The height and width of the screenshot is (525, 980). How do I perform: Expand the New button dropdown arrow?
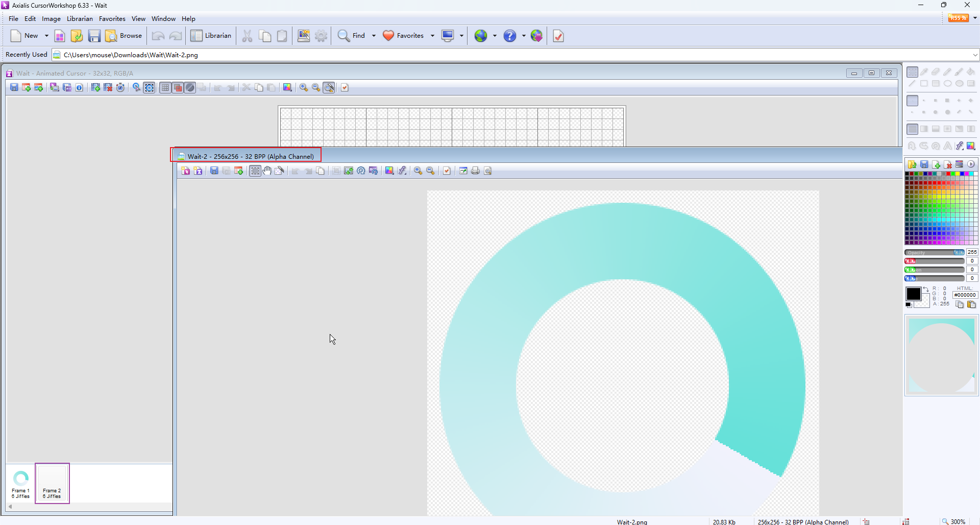[46, 36]
